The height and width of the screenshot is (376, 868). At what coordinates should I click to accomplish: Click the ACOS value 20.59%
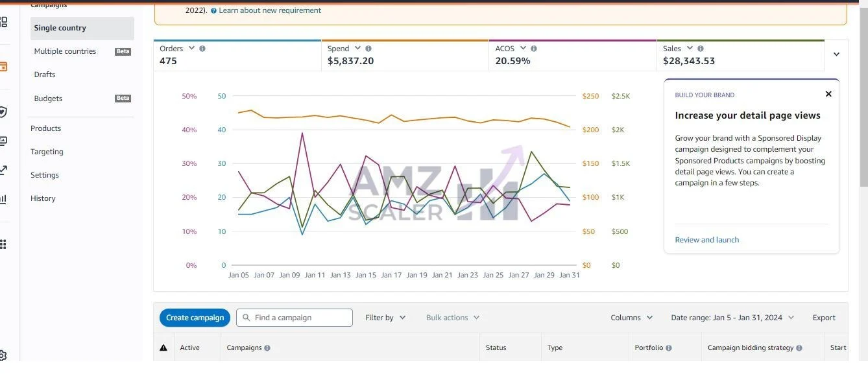pyautogui.click(x=512, y=61)
